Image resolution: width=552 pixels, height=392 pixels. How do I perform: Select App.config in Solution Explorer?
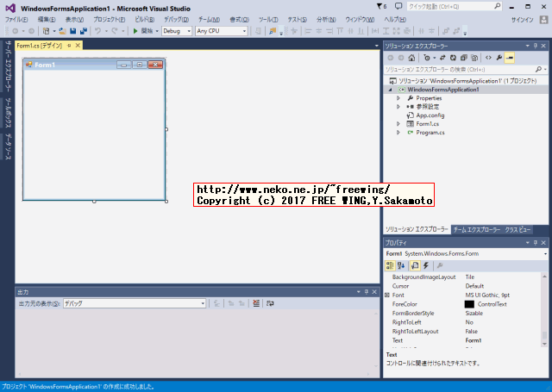(430, 115)
